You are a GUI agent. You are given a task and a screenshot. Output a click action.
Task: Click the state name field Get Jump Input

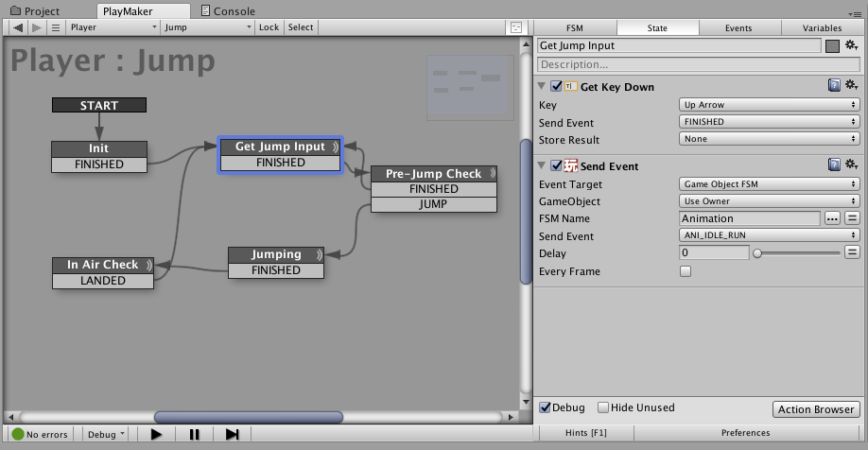679,46
